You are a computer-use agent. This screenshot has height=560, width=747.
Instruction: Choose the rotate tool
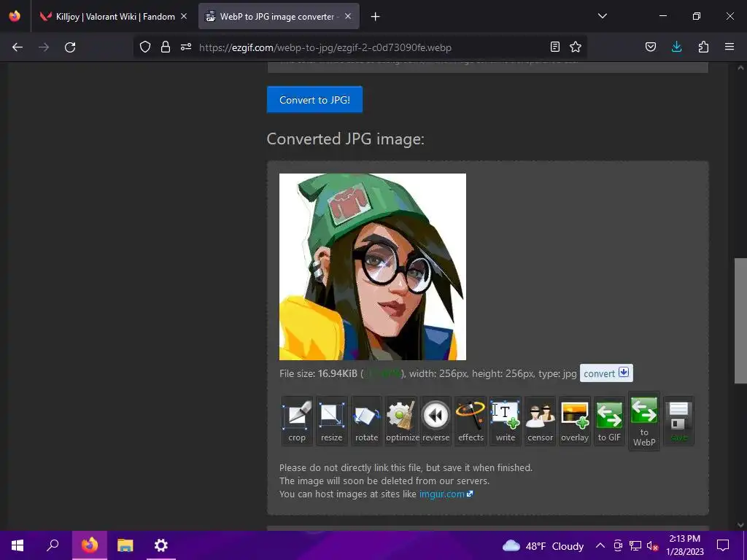click(366, 421)
